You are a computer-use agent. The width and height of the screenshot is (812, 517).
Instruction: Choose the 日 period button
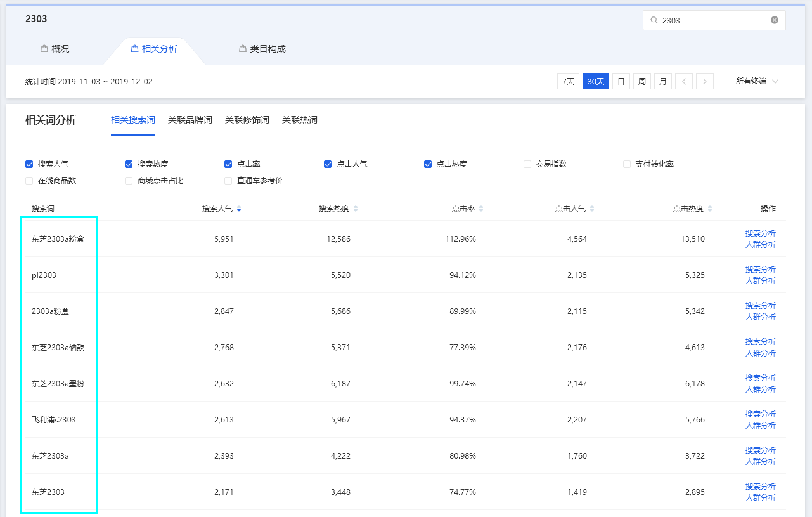coord(621,81)
